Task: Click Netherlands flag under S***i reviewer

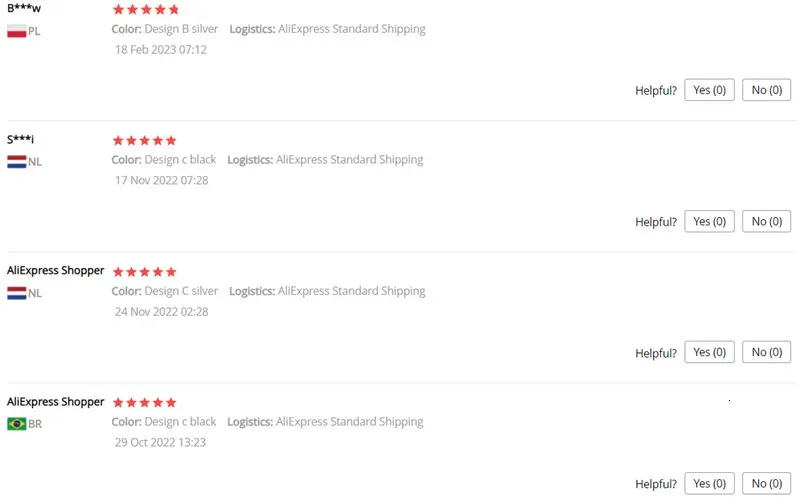Action: [16, 161]
